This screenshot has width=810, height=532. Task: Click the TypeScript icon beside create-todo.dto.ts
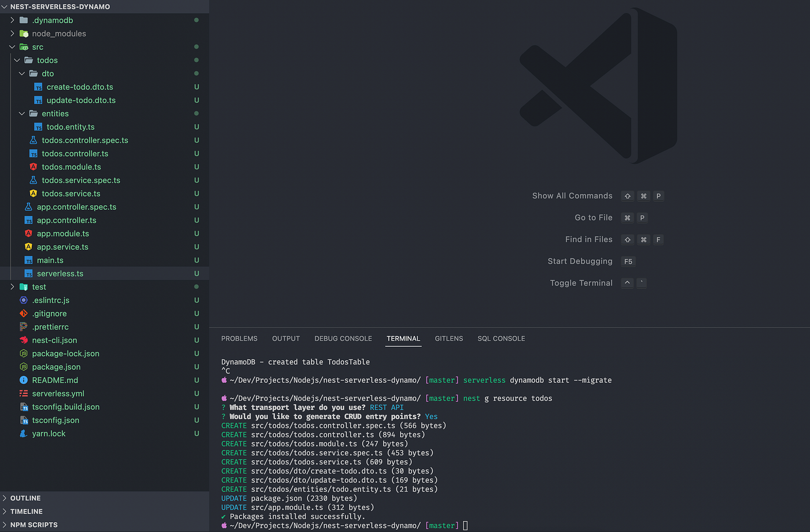click(x=38, y=87)
